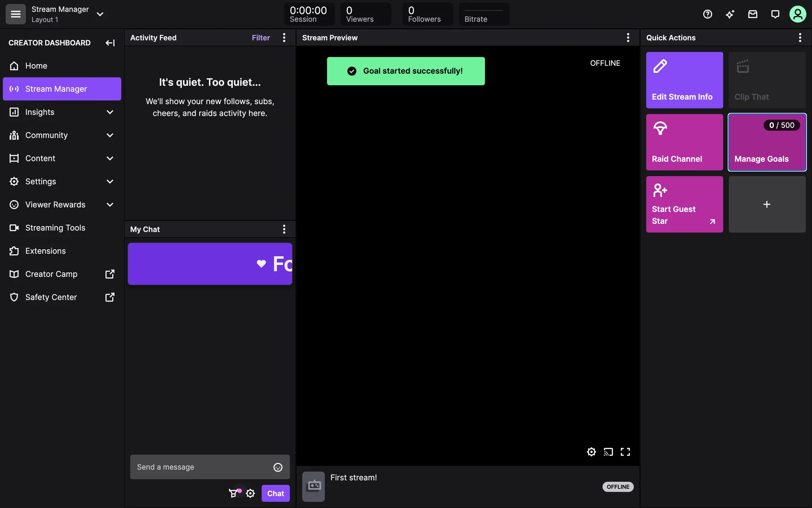Viewport: 812px width, 508px height.
Task: Collapse the Creator Dashboard sidebar
Action: point(110,43)
